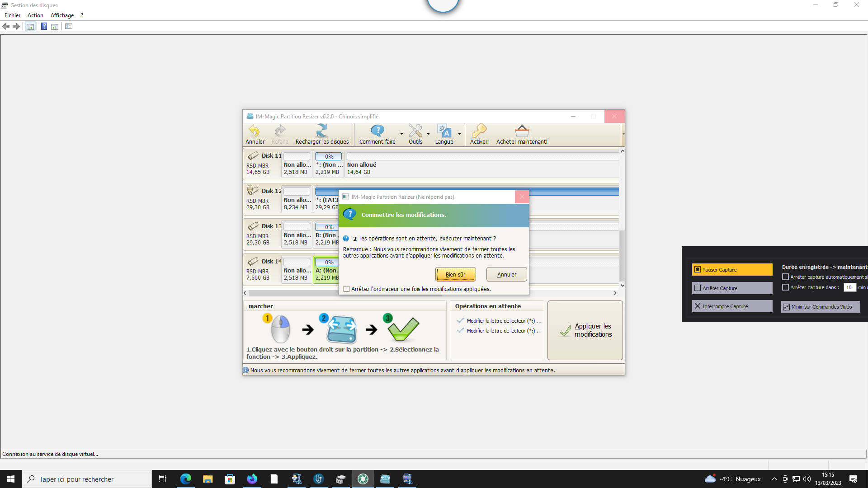Screen dimensions: 868x488
Task: Click the Back arrow in Gestion des disques toolbar
Action: [6, 26]
